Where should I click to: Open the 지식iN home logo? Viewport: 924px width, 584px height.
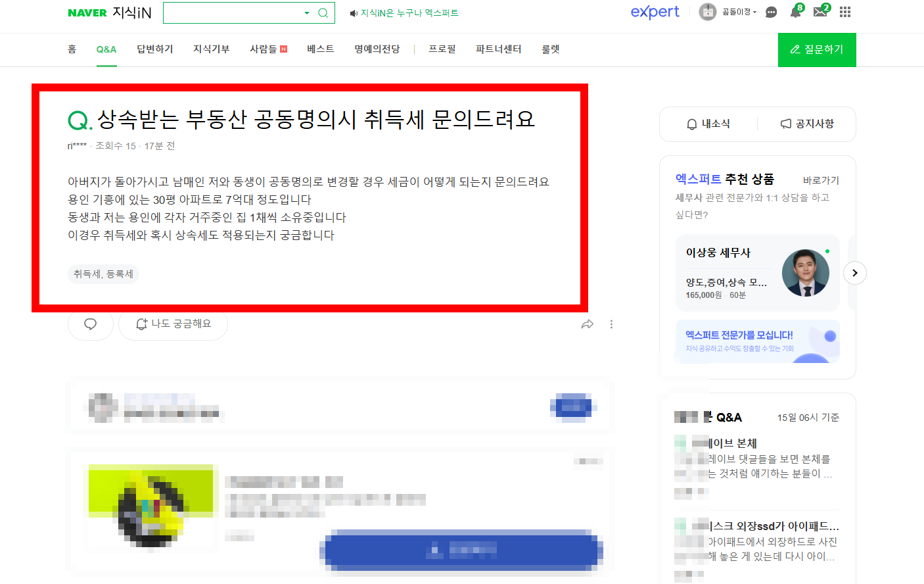[x=132, y=12]
